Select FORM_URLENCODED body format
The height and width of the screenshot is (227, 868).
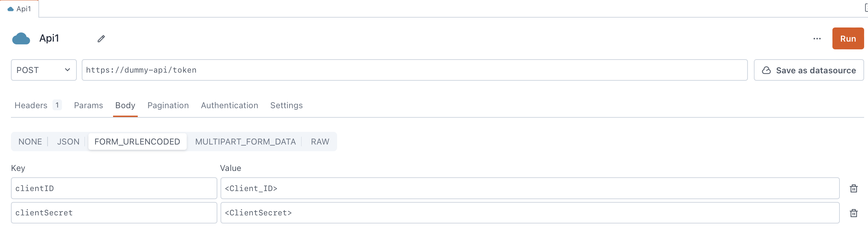tap(137, 141)
